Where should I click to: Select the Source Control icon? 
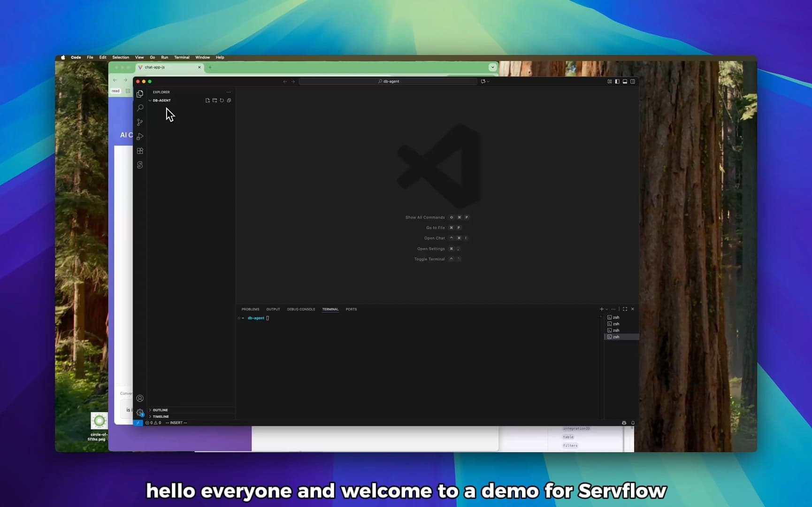point(139,122)
